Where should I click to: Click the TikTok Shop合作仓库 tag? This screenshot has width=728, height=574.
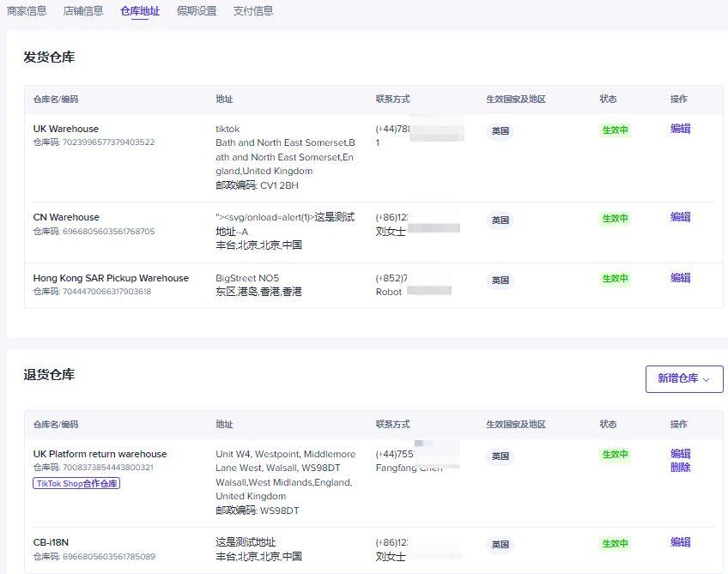tap(76, 483)
